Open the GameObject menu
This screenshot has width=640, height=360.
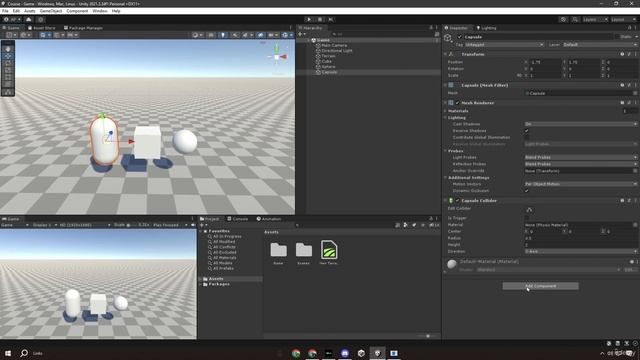[51, 11]
